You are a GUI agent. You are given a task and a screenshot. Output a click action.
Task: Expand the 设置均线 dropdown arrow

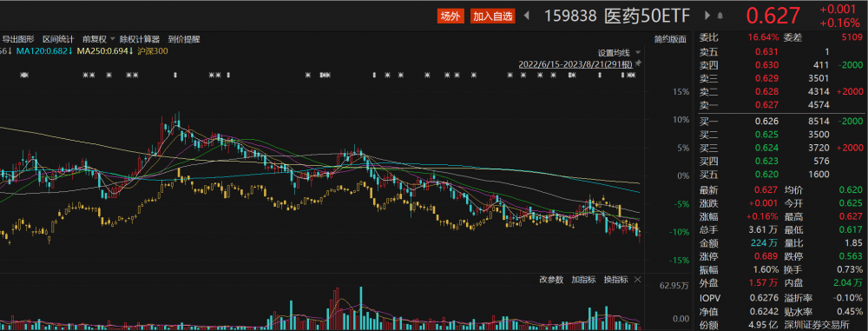click(x=638, y=53)
